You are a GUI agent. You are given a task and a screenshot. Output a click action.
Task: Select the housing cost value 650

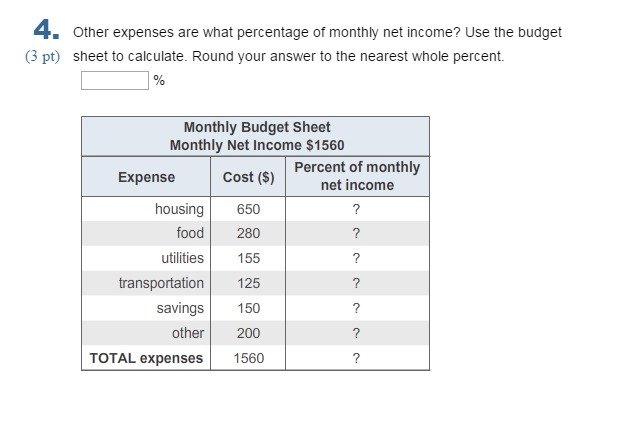coord(248,209)
